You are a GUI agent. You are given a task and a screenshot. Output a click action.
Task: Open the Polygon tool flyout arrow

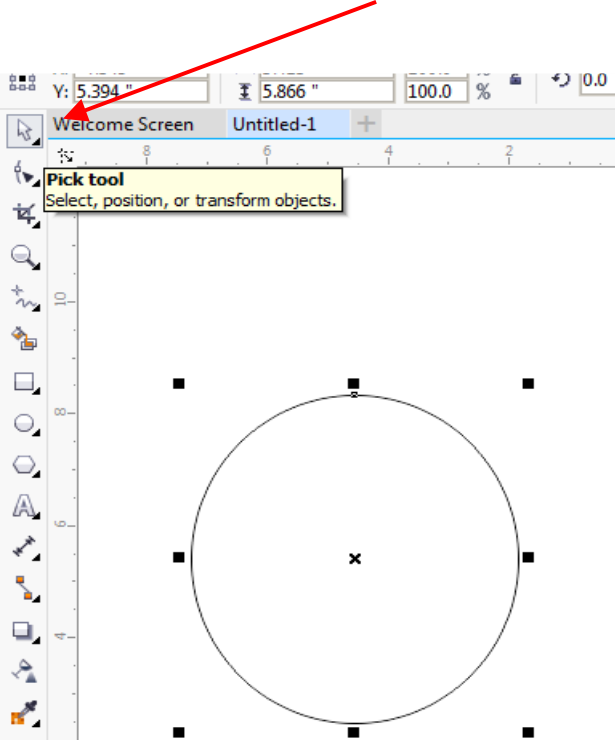(37, 474)
